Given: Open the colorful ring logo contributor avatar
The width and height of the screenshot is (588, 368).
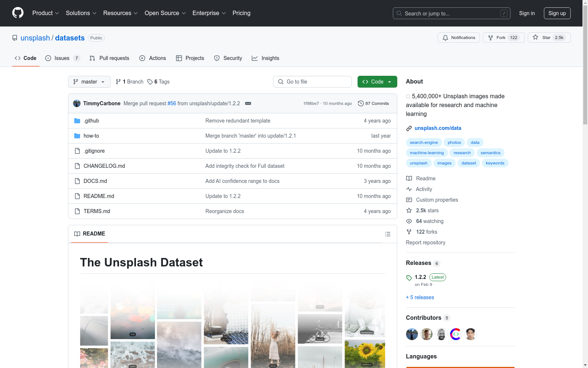Looking at the screenshot, I should coord(456,334).
